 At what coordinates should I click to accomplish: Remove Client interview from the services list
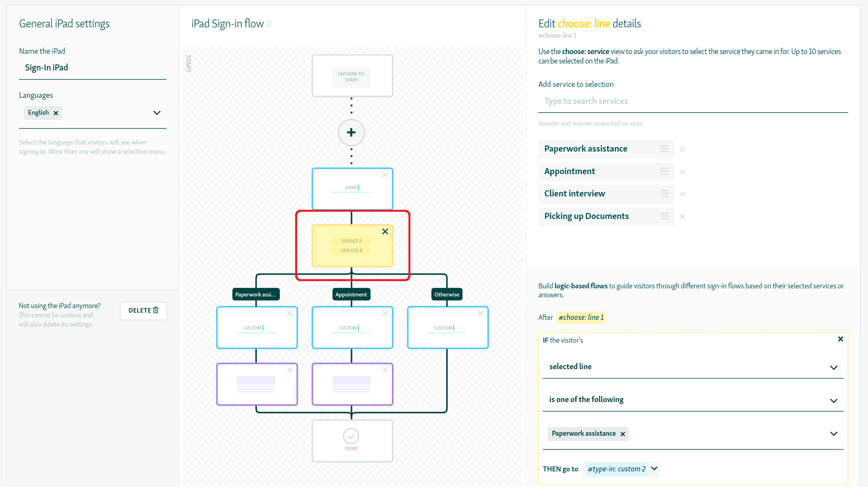coord(683,194)
